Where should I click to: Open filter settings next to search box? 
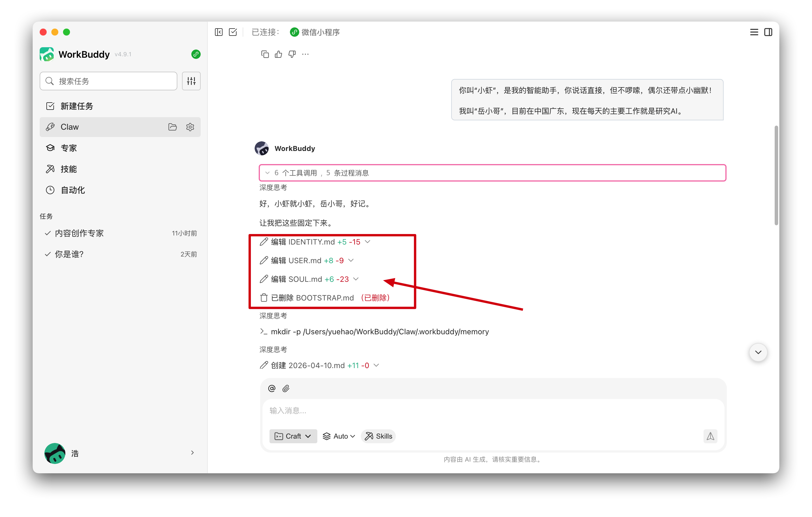[191, 81]
